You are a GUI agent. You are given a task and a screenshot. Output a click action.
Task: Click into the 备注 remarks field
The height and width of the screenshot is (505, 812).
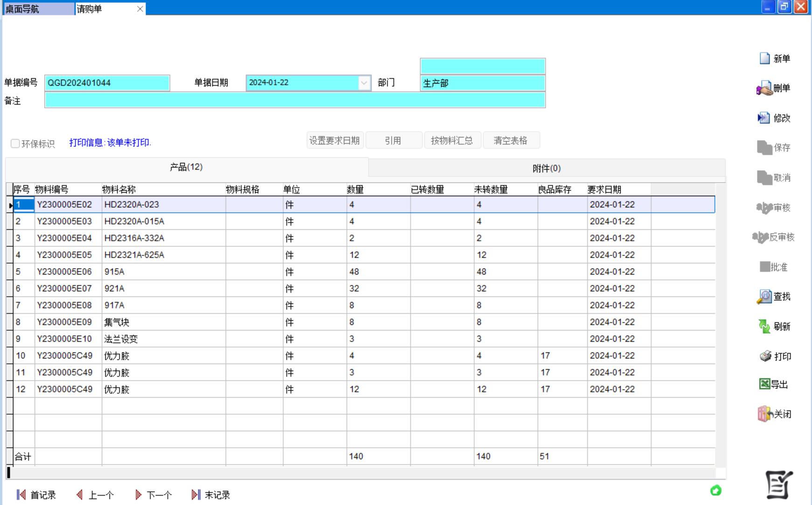coord(295,100)
